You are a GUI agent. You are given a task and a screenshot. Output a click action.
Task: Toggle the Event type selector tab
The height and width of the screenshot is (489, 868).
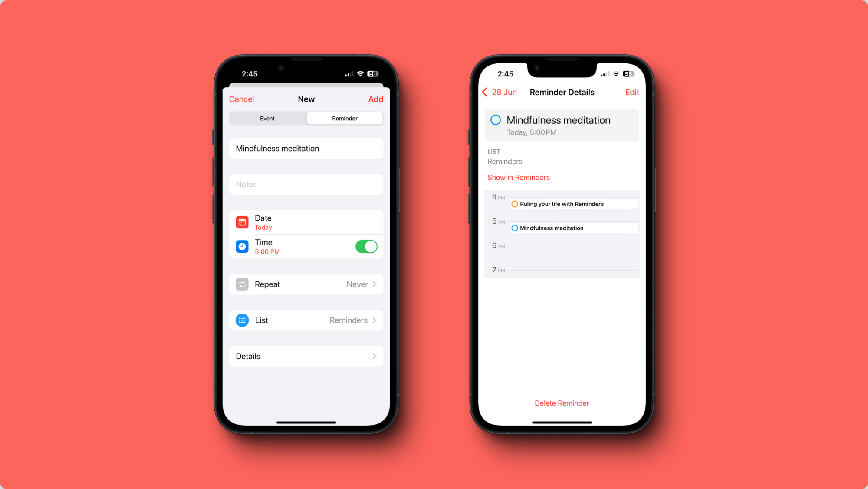click(x=267, y=118)
